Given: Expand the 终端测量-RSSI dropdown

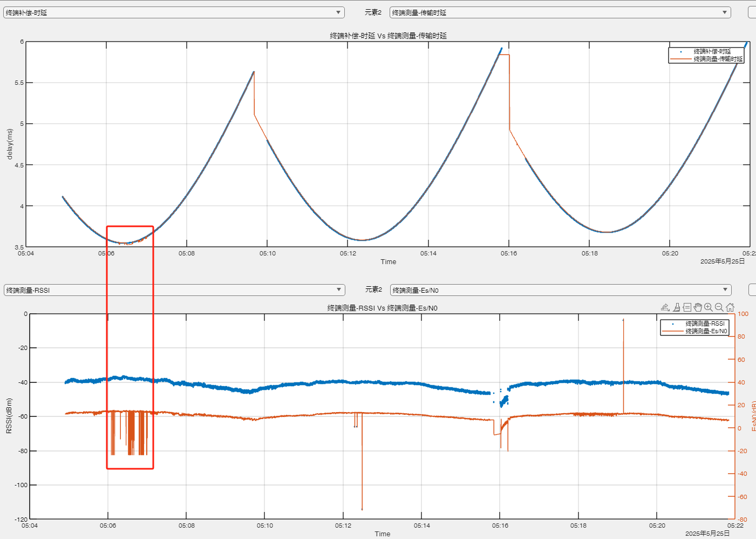Looking at the screenshot, I should point(174,290).
